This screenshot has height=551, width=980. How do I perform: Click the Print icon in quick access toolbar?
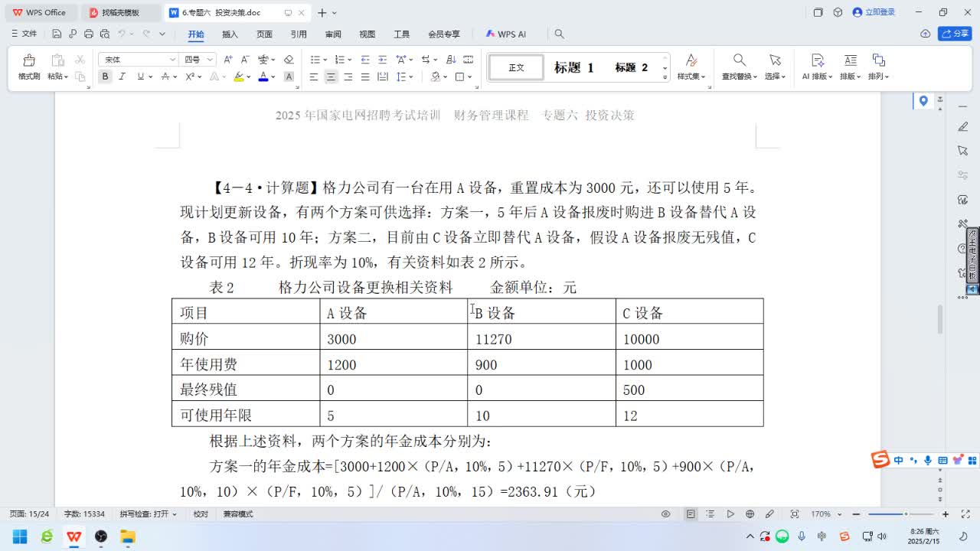pos(89,34)
